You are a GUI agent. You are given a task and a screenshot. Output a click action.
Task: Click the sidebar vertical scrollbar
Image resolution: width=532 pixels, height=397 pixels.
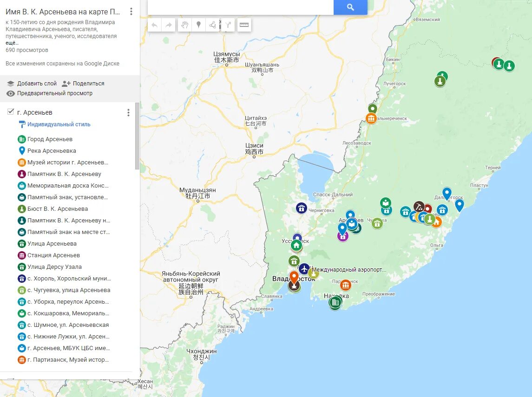click(x=137, y=136)
